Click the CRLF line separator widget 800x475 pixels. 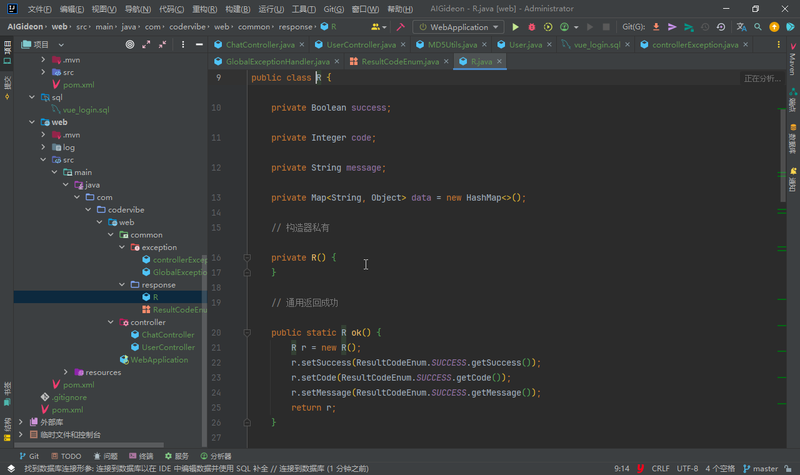click(x=660, y=468)
